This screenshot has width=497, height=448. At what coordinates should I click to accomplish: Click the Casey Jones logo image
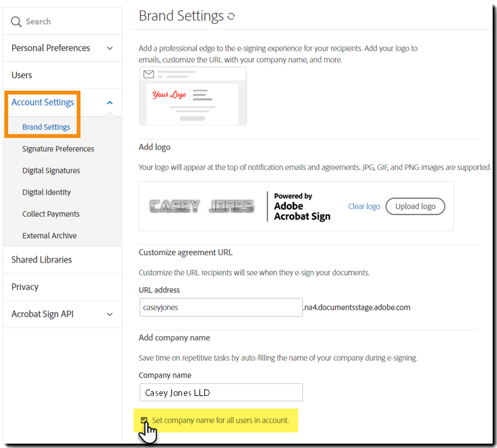(x=201, y=206)
